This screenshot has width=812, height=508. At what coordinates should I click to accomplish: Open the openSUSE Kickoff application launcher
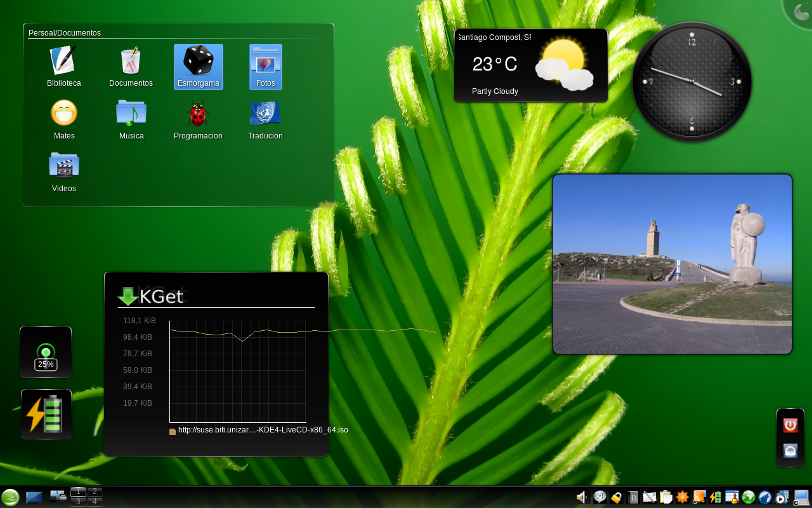[10, 497]
